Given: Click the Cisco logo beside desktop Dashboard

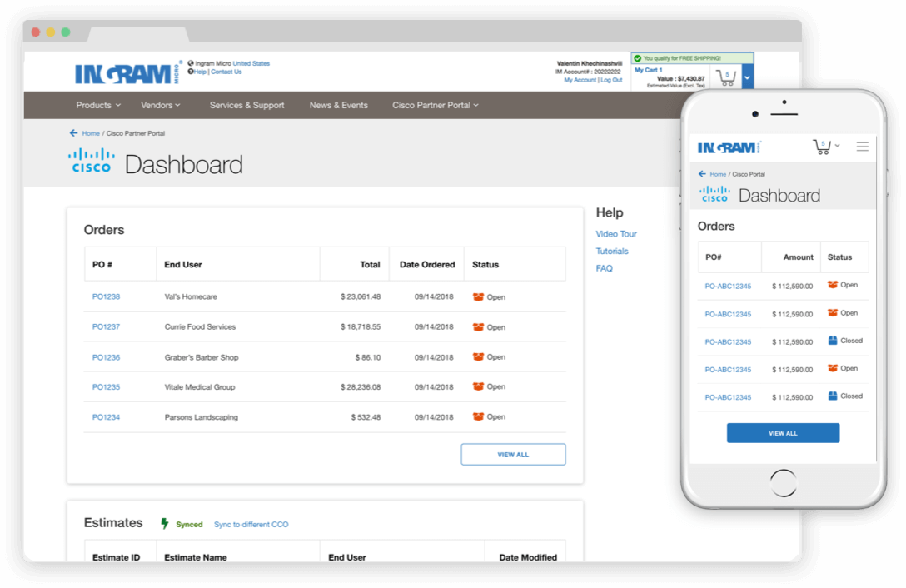Looking at the screenshot, I should 92,161.
